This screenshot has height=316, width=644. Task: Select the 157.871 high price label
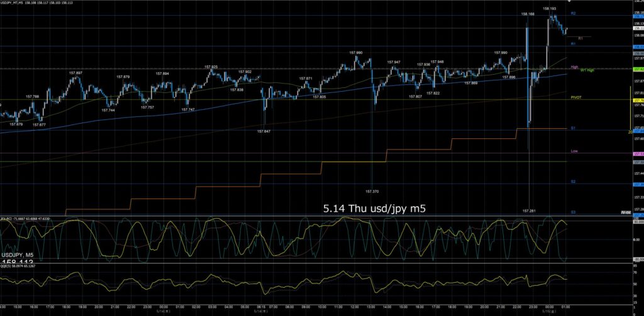click(x=306, y=79)
